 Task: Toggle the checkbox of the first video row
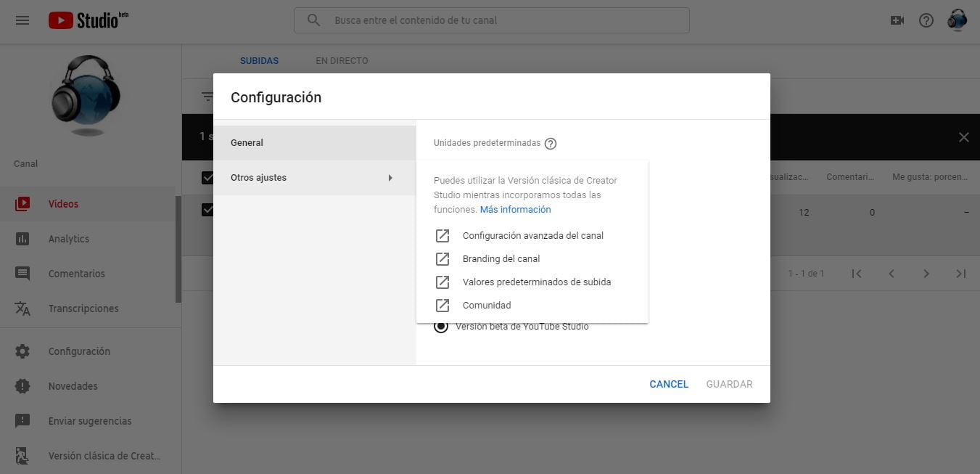pos(207,210)
